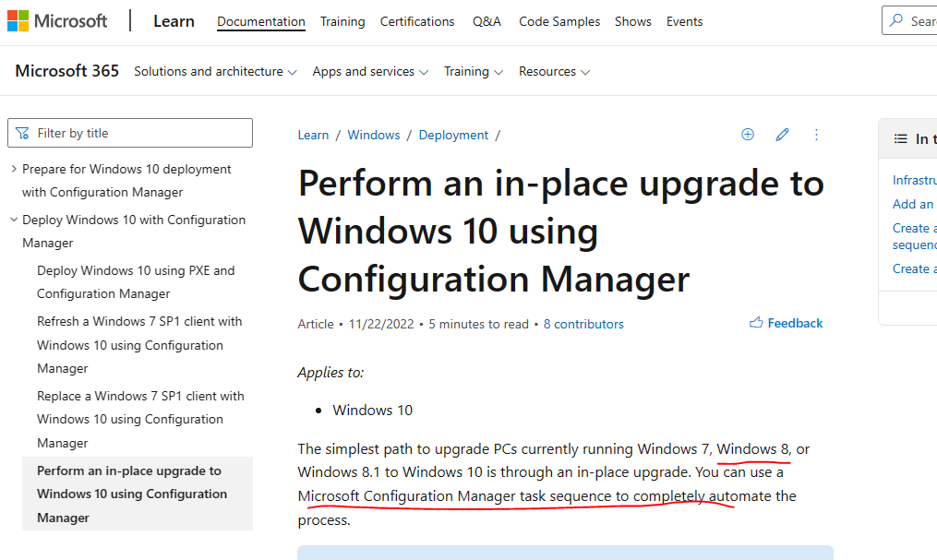Click the Microsoft 365 heading link
The width and height of the screenshot is (937, 560).
click(66, 71)
